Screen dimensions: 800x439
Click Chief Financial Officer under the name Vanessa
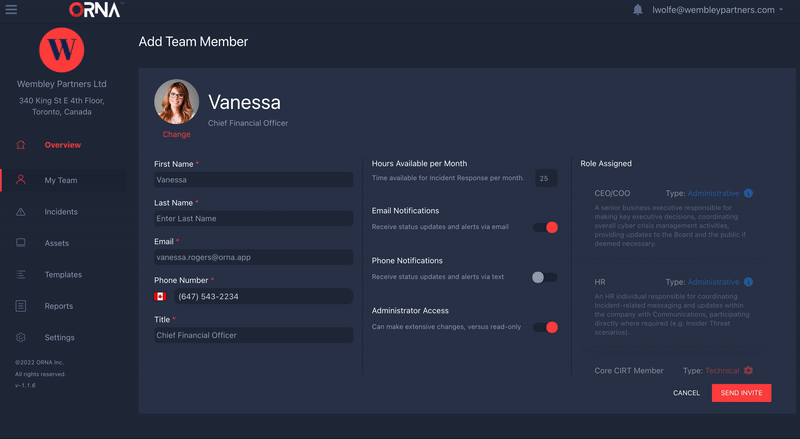point(248,123)
